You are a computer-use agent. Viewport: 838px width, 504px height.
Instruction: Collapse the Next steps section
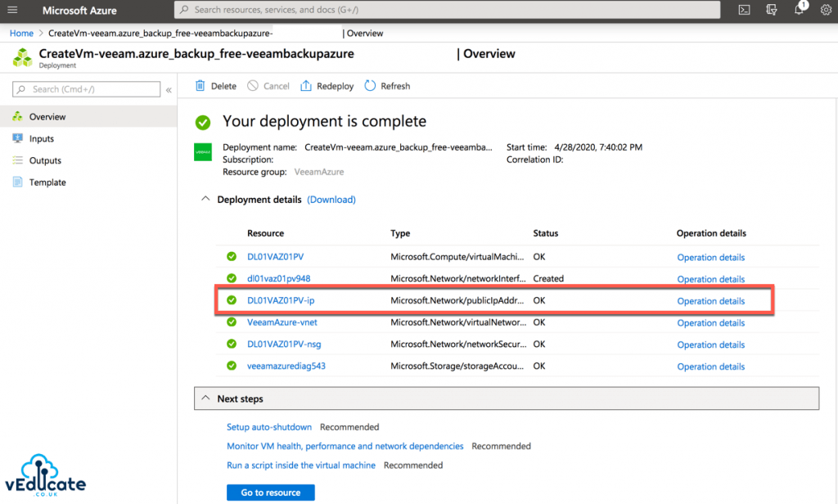tap(206, 398)
